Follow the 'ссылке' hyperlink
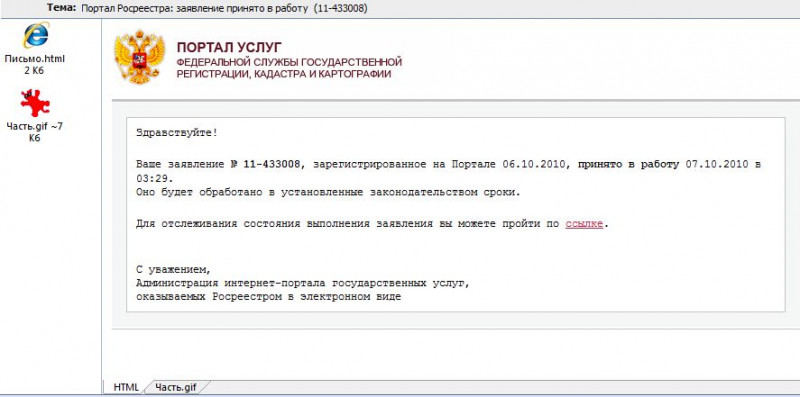 (584, 224)
